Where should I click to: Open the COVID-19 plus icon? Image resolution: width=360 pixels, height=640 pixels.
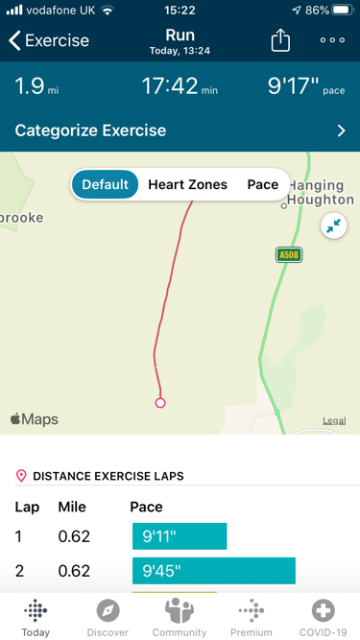coord(323,611)
